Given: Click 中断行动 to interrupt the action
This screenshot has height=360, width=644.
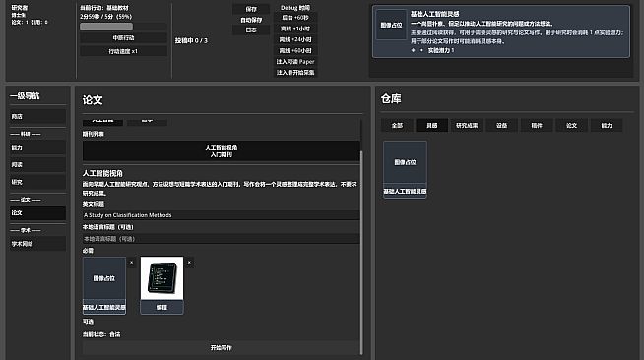Looking at the screenshot, I should tap(123, 38).
